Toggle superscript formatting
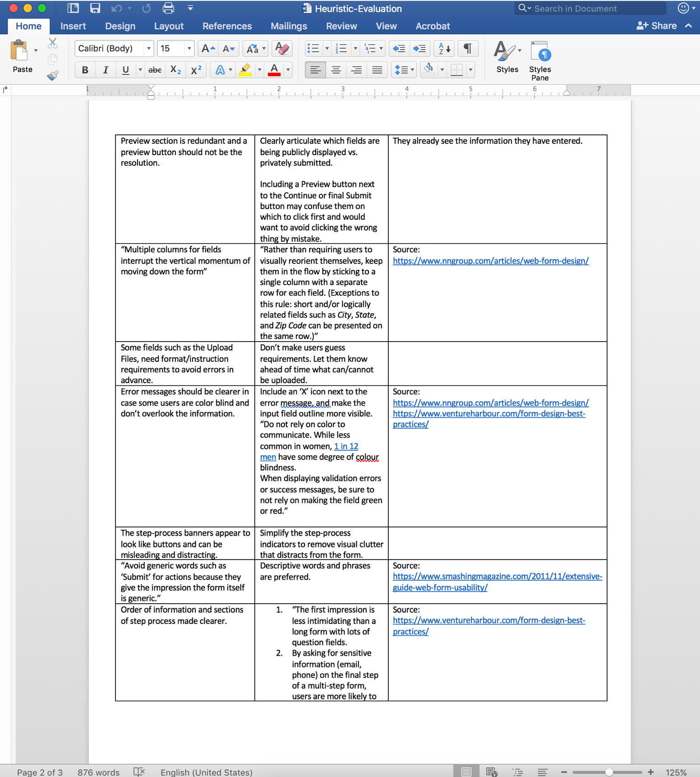The height and width of the screenshot is (777, 700). pos(196,70)
